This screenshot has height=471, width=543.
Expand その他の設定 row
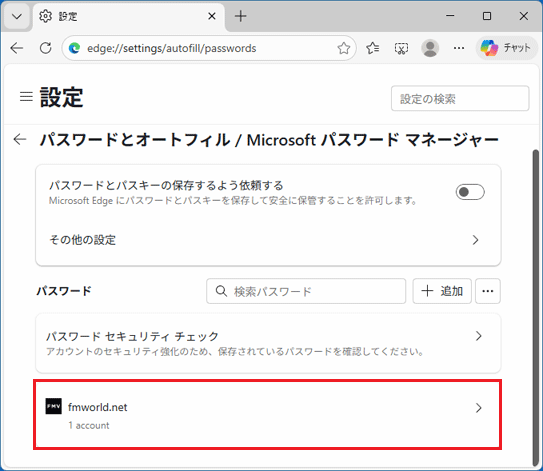(268, 240)
